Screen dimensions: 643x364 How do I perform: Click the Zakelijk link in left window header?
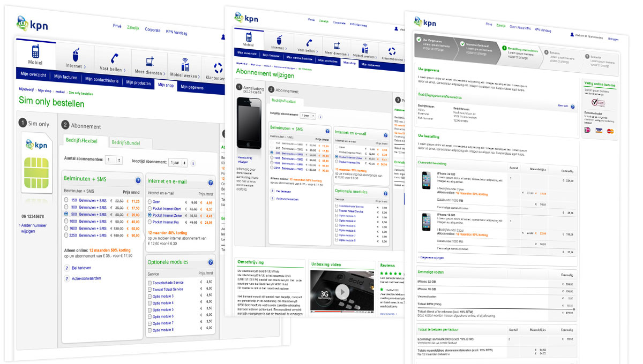pos(133,27)
